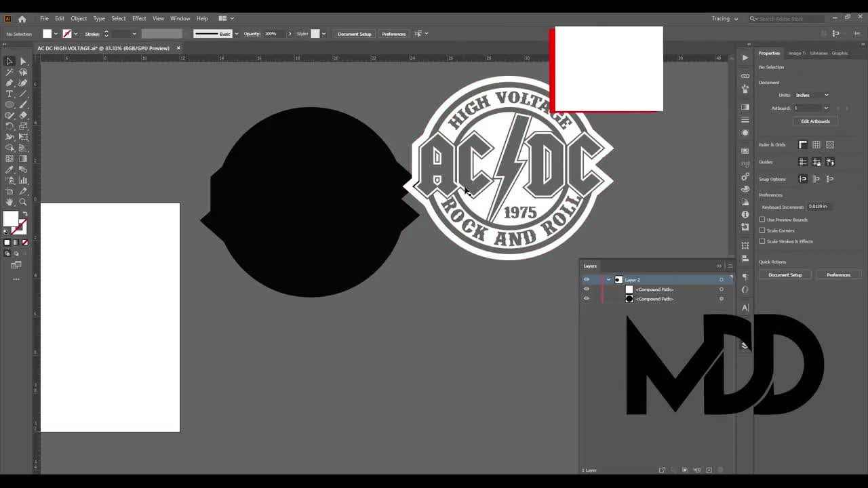The image size is (868, 488).
Task: Toggle visibility of black Compound Path
Action: [x=587, y=299]
